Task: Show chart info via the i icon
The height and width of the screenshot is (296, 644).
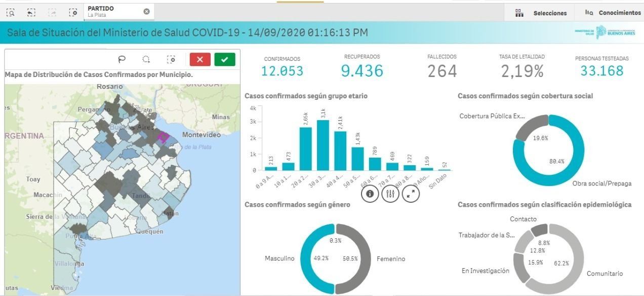Action: [370, 194]
